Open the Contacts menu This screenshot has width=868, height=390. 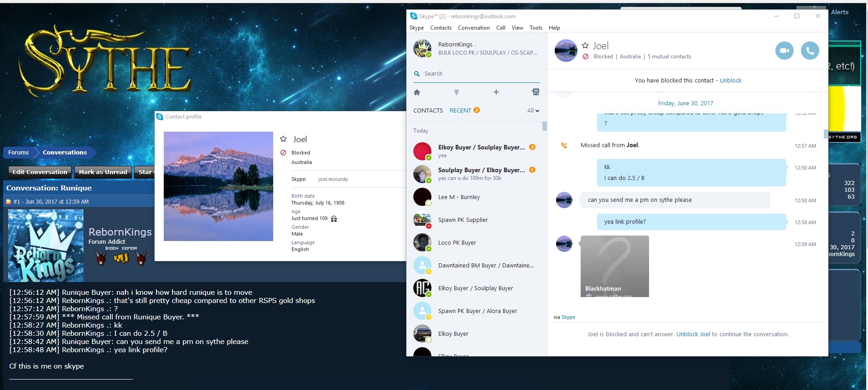pos(441,28)
